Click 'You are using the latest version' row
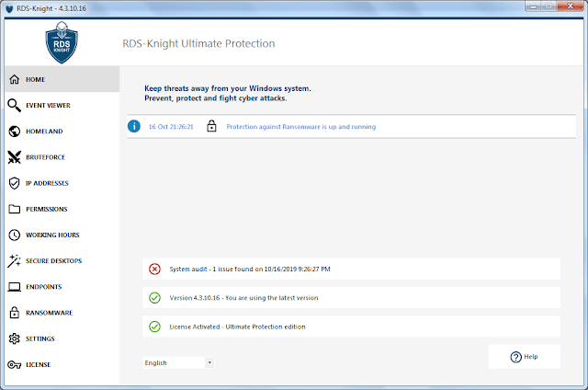This screenshot has width=588, height=390. (351, 298)
